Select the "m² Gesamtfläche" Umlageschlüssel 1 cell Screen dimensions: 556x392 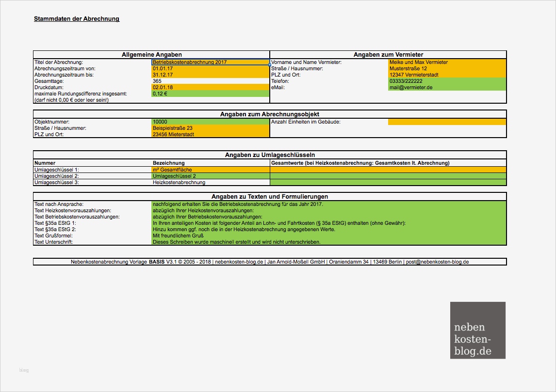209,170
